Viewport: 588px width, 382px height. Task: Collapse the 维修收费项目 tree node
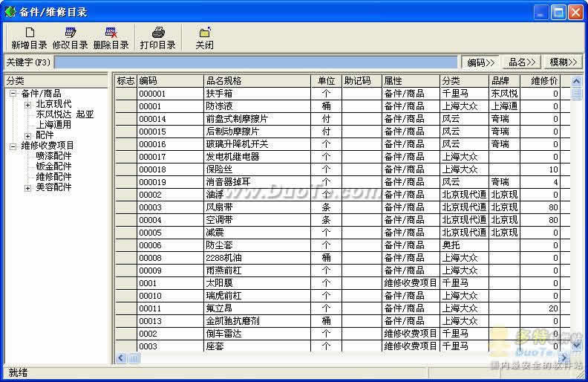13,146
